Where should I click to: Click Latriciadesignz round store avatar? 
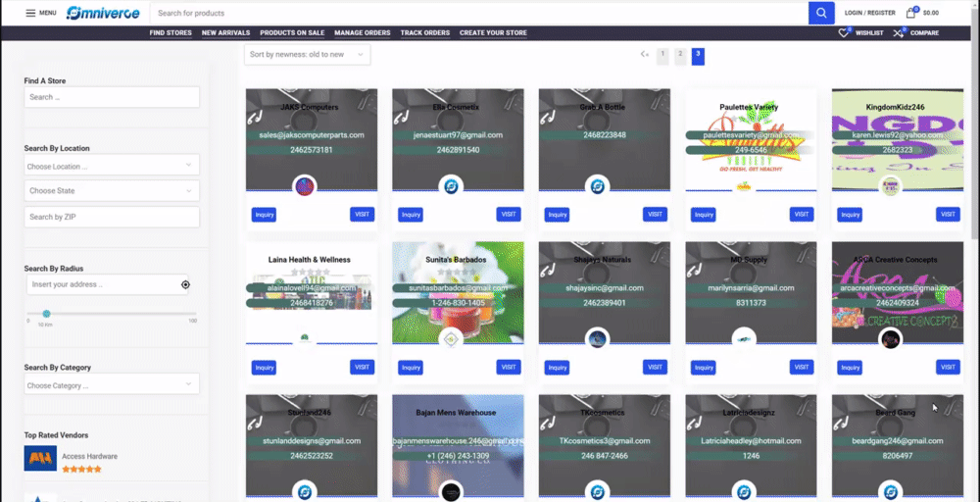coord(744,491)
